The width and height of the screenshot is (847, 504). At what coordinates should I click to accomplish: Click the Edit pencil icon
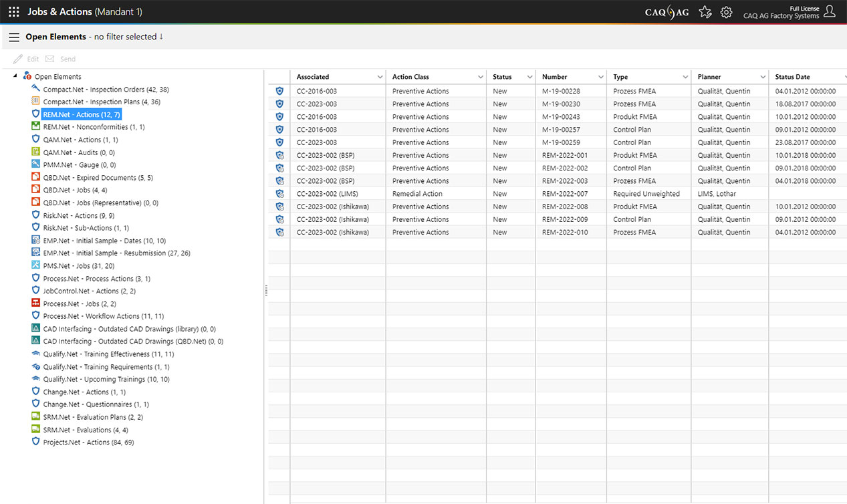(18, 59)
